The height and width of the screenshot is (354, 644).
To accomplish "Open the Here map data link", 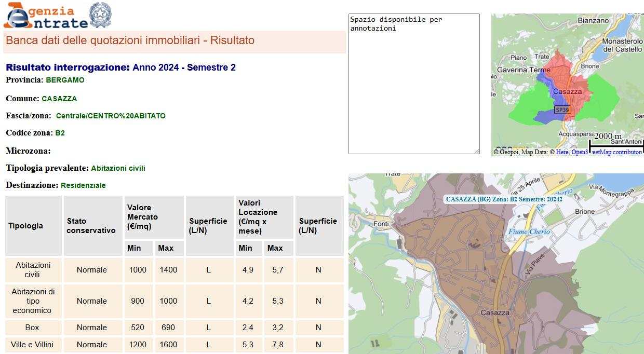I will (562, 152).
